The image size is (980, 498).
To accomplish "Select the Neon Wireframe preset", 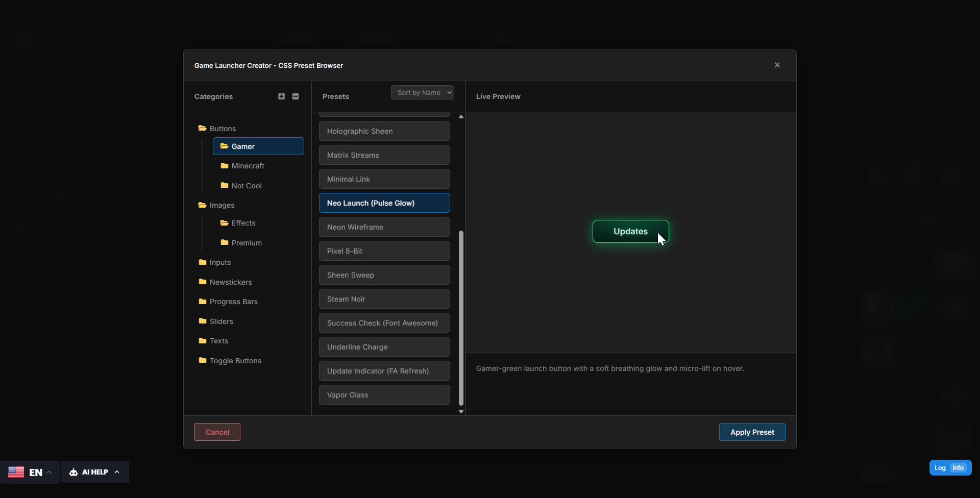I will tap(384, 227).
